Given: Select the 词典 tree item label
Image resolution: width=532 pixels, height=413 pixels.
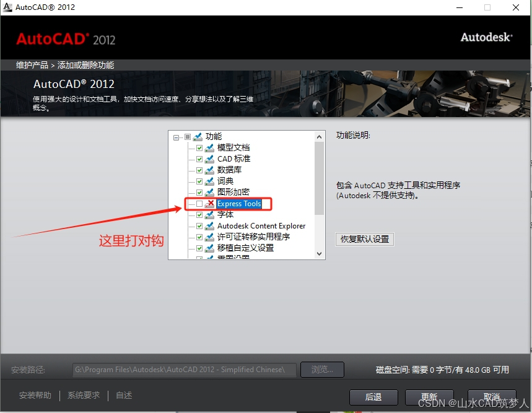Looking at the screenshot, I should click(225, 181).
